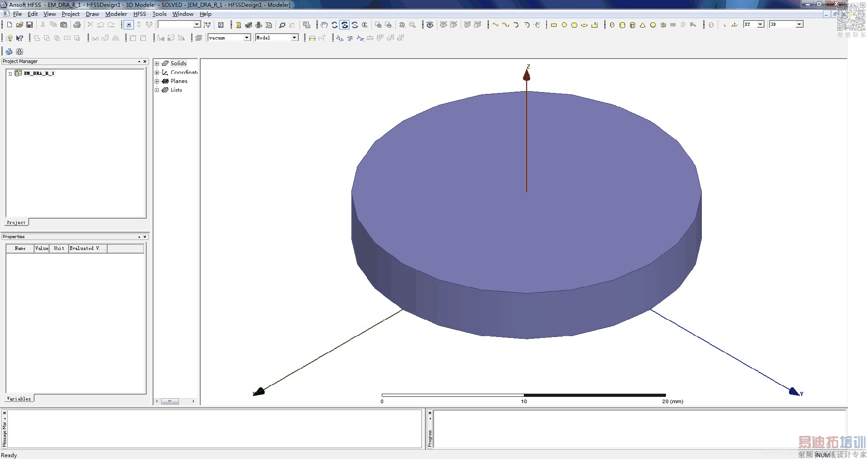Select the Draw Cone tool
The height and width of the screenshot is (459, 868).
(x=643, y=25)
